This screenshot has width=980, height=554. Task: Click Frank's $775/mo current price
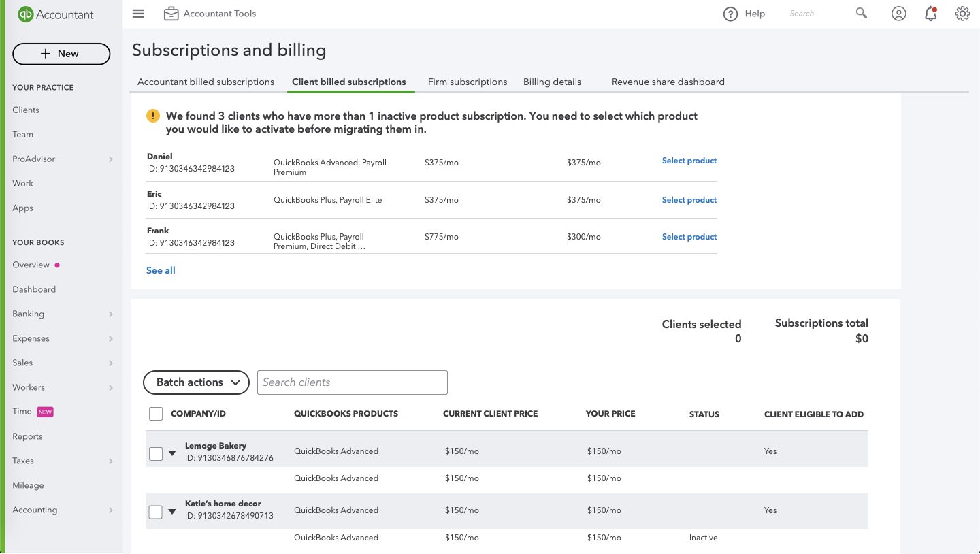click(x=442, y=237)
